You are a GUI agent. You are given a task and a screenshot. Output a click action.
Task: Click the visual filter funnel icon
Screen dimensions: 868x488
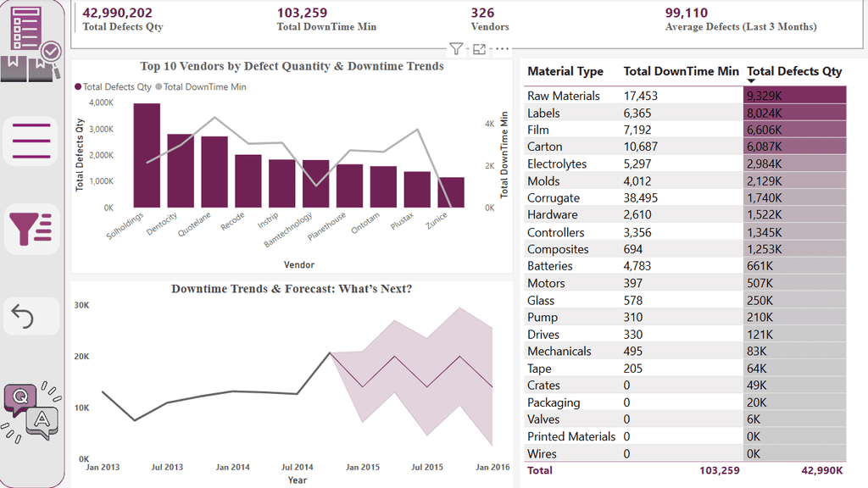click(x=456, y=49)
